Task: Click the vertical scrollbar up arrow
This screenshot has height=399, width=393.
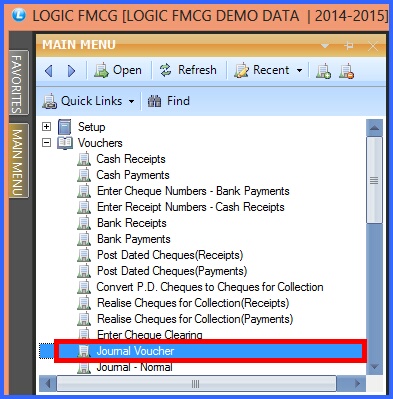Action: click(x=374, y=128)
